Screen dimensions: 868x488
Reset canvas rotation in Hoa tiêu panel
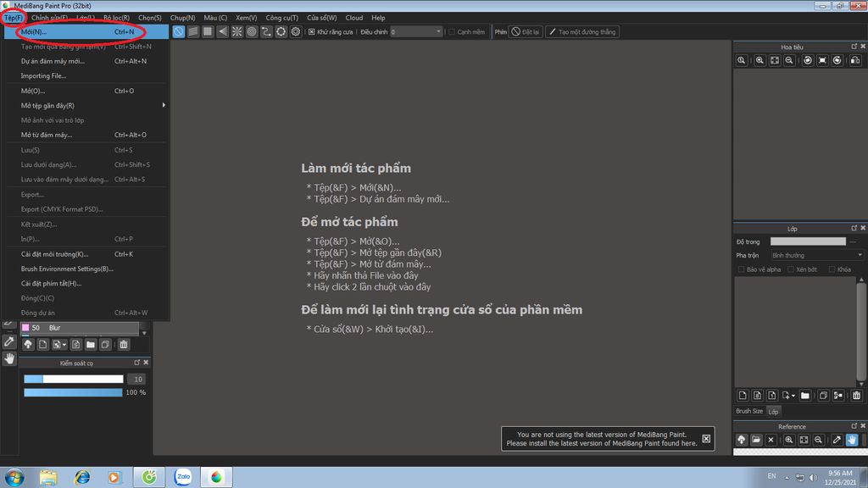click(x=822, y=60)
